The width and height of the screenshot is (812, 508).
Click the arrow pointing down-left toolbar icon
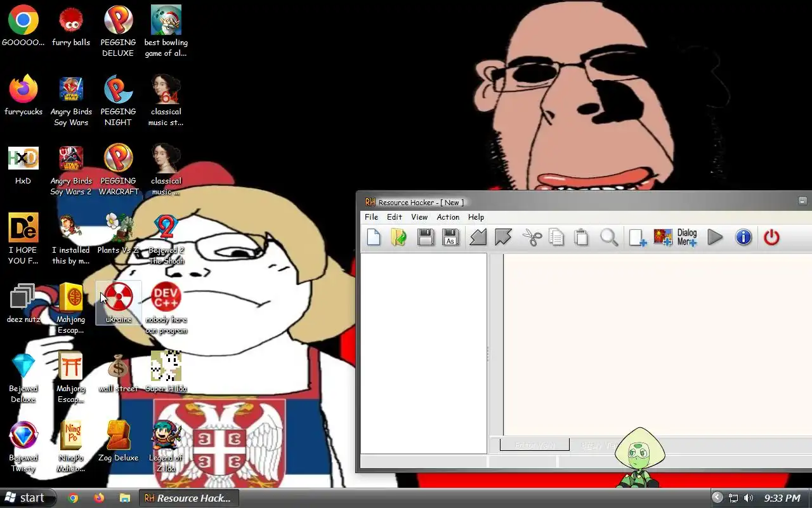coord(478,237)
